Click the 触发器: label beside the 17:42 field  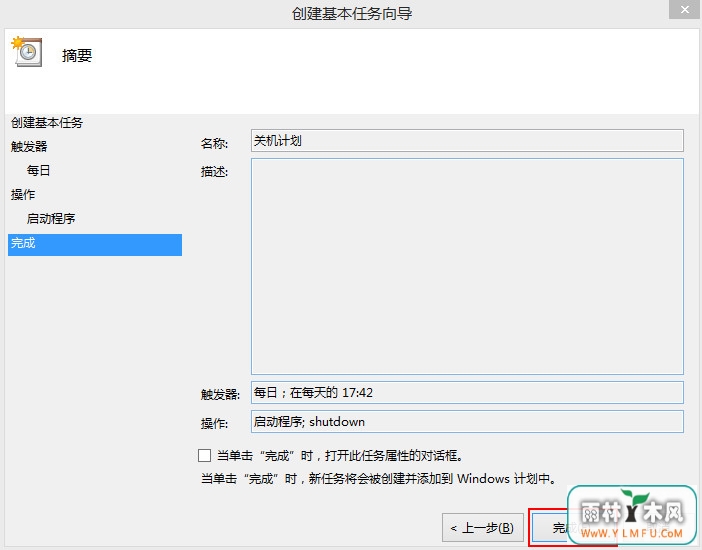(220, 394)
